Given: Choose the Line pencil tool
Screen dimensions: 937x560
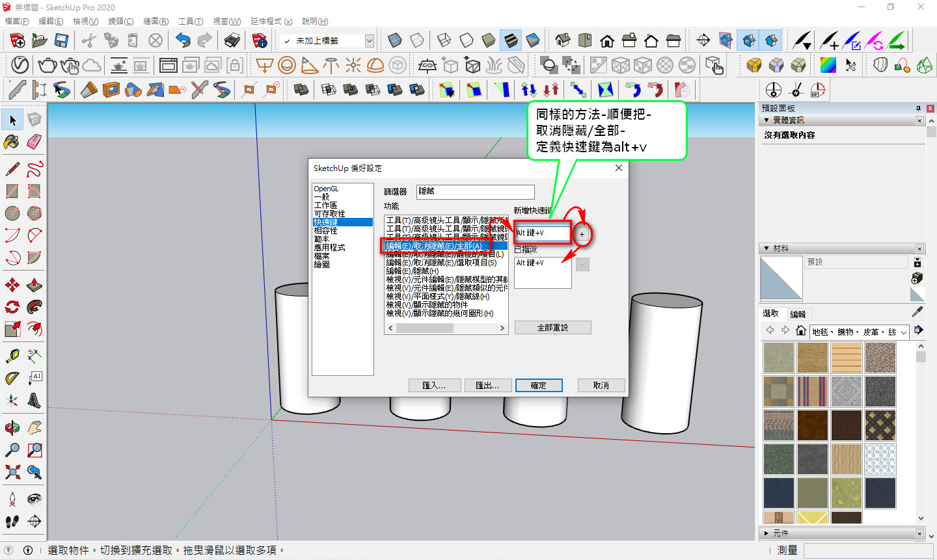Looking at the screenshot, I should pos(12,169).
